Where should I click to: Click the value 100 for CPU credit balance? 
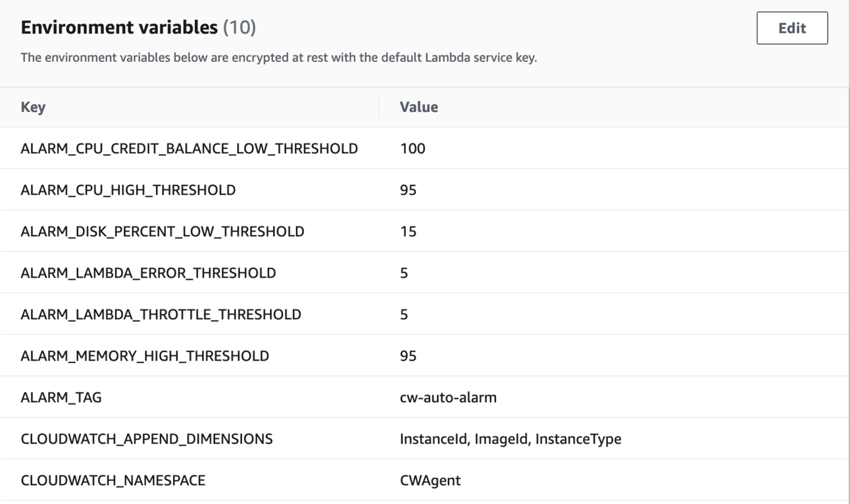tap(413, 149)
